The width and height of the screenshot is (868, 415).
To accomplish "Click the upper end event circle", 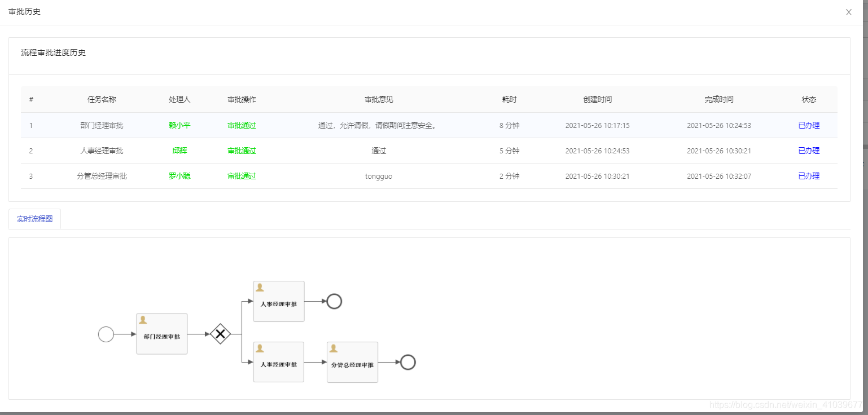I will pyautogui.click(x=334, y=302).
